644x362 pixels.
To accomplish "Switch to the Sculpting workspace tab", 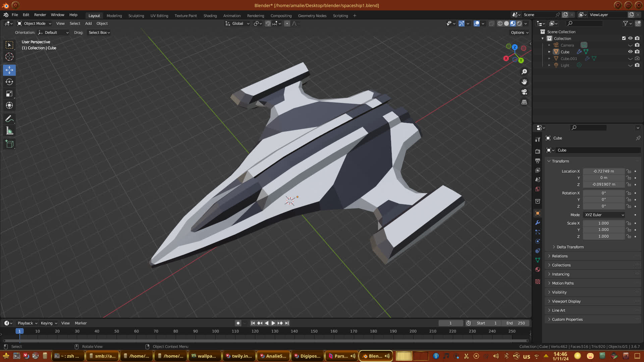I will point(136,16).
